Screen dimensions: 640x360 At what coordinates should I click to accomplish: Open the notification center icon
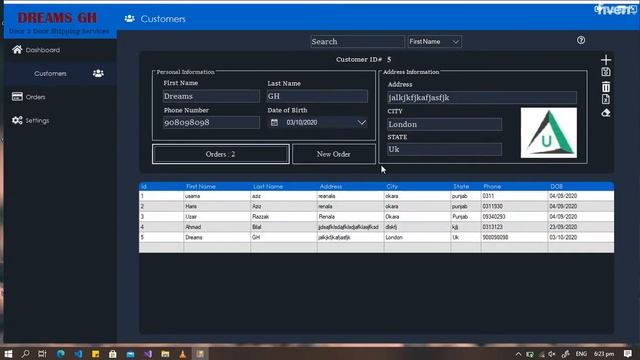(x=628, y=353)
